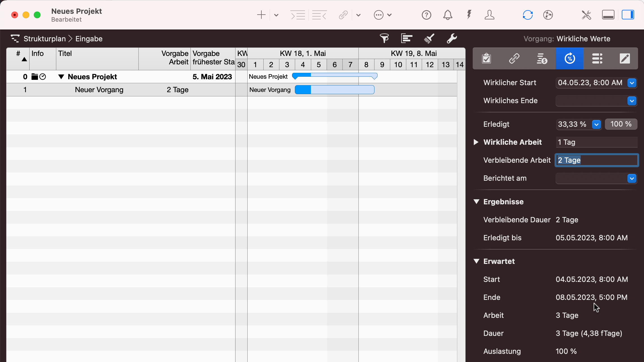This screenshot has height=362, width=644.
Task: Open the Wirklicher Start date dropdown
Action: coord(632,83)
